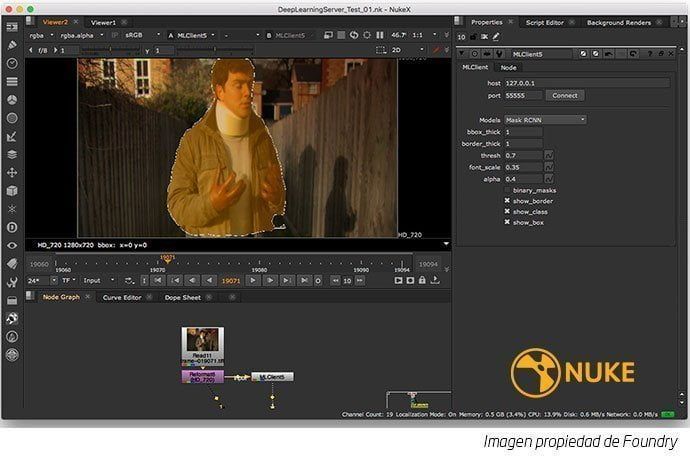The height and width of the screenshot is (458, 690).
Task: Click the play backward button
Action: (209, 280)
